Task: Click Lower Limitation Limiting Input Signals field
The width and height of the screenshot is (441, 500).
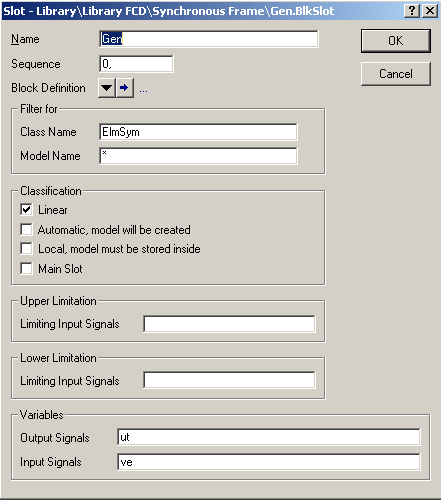Action: 229,380
